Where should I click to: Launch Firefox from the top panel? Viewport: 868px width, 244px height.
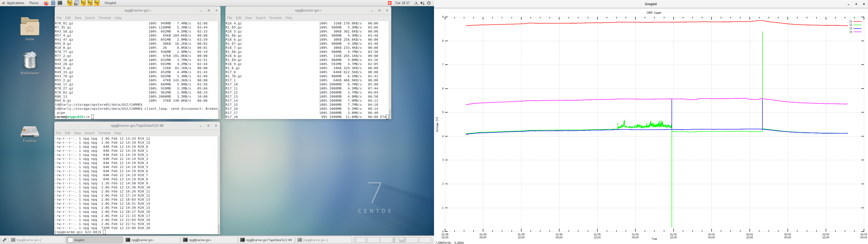tap(46, 3)
